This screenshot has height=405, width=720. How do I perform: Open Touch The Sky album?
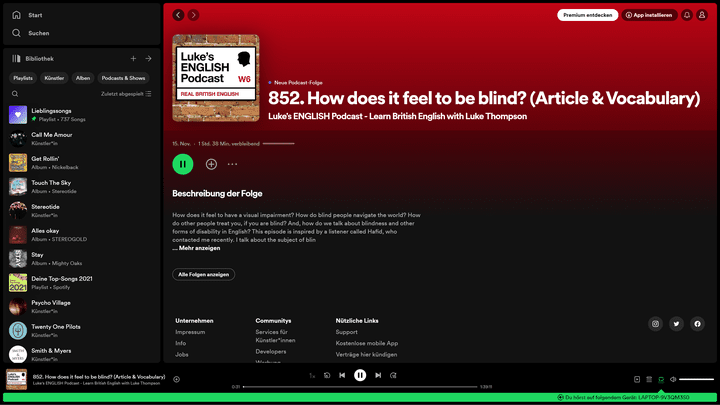tap(82, 186)
